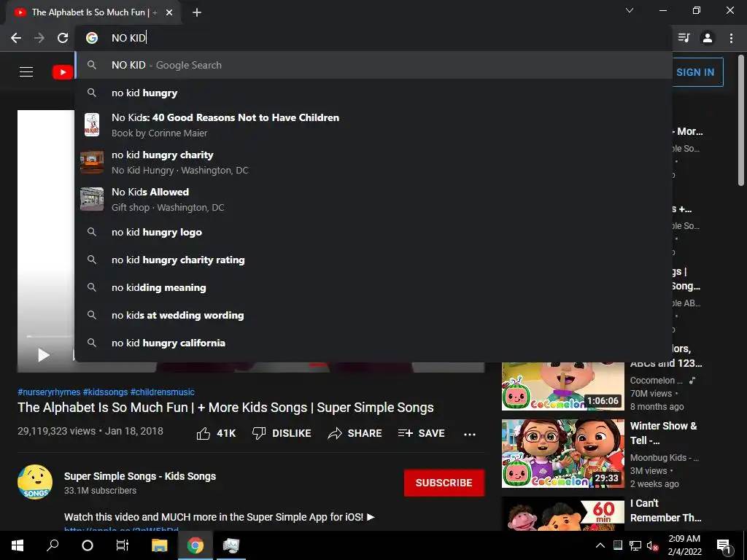Select the 'no kid hungry california' suggestion
This screenshot has height=560, width=747.
pyautogui.click(x=373, y=343)
